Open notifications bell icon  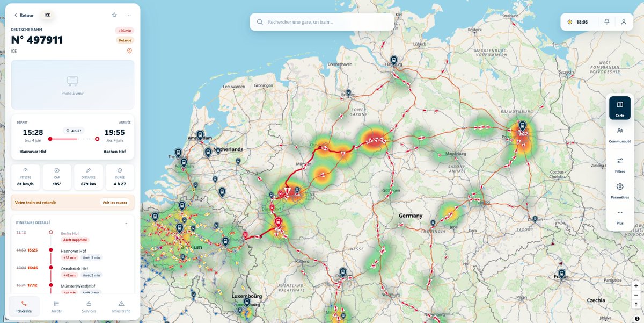point(607,22)
